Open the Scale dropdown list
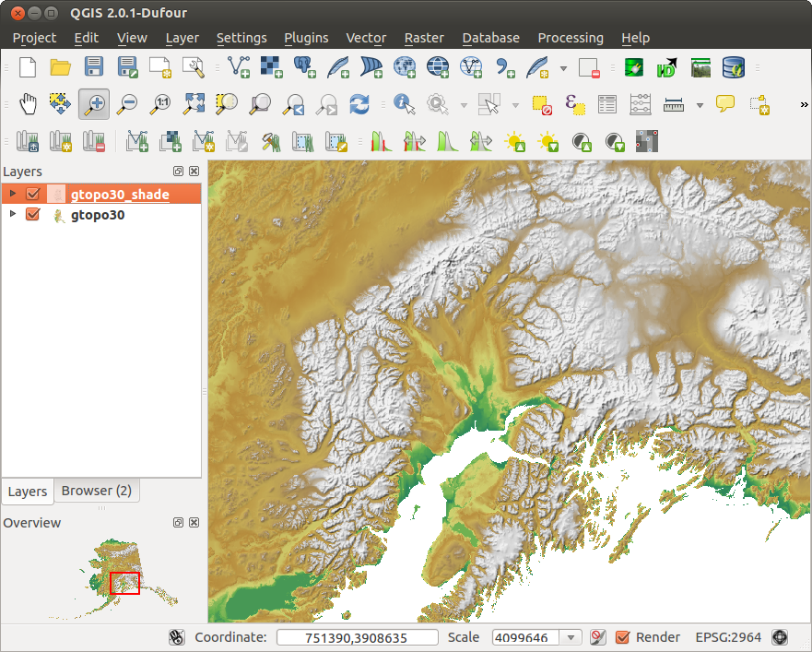Image resolution: width=812 pixels, height=652 pixels. 571,637
